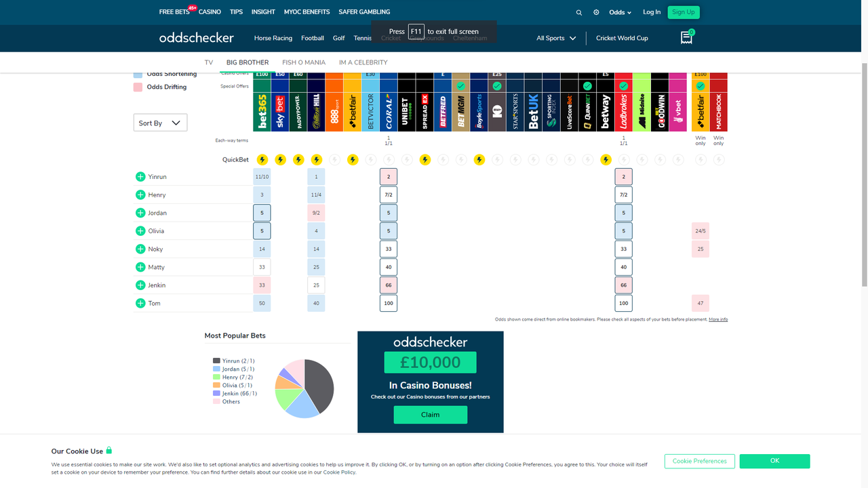Select the Midnite bookmaker logo
Viewport: 868px width, 488px height.
point(642,113)
